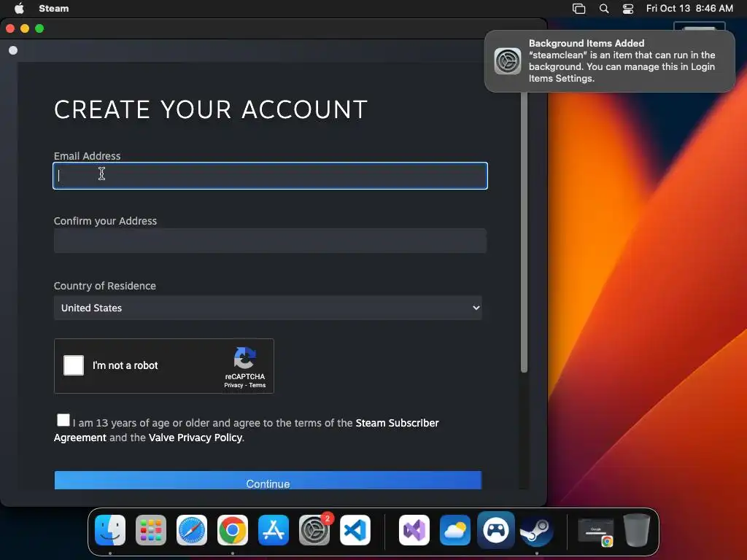The width and height of the screenshot is (747, 560).
Task: Open the reCAPTCHA Terms link
Action: pos(258,385)
